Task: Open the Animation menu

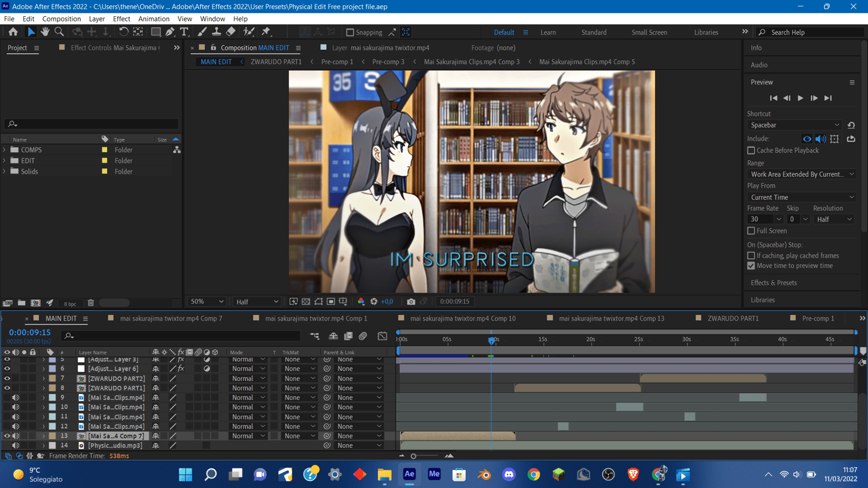Action: coord(154,19)
